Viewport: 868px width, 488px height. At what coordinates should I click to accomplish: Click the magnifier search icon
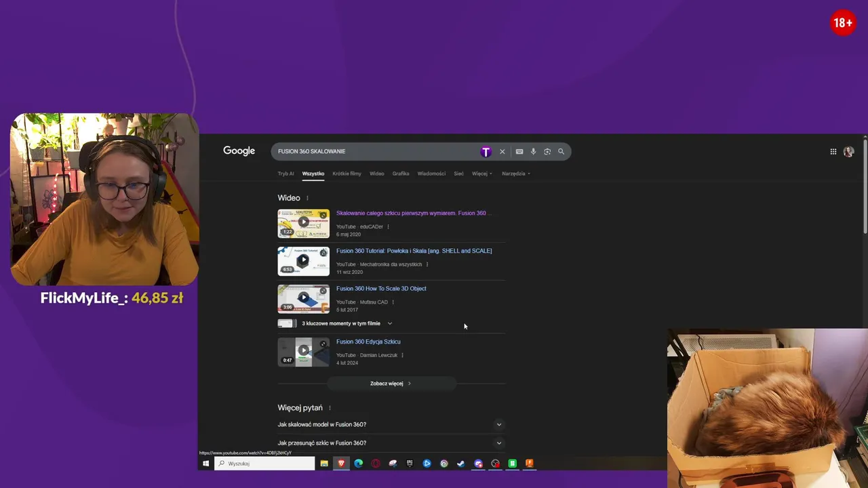pos(561,152)
